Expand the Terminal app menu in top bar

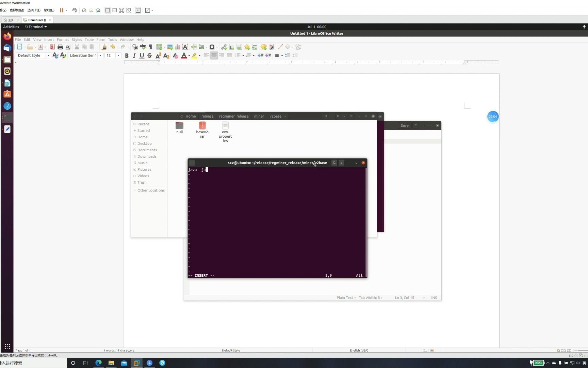click(x=36, y=27)
